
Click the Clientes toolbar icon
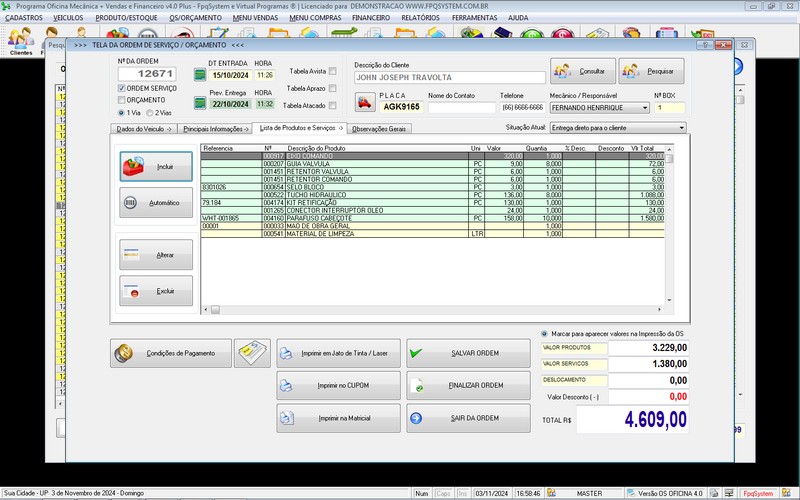coord(20,40)
